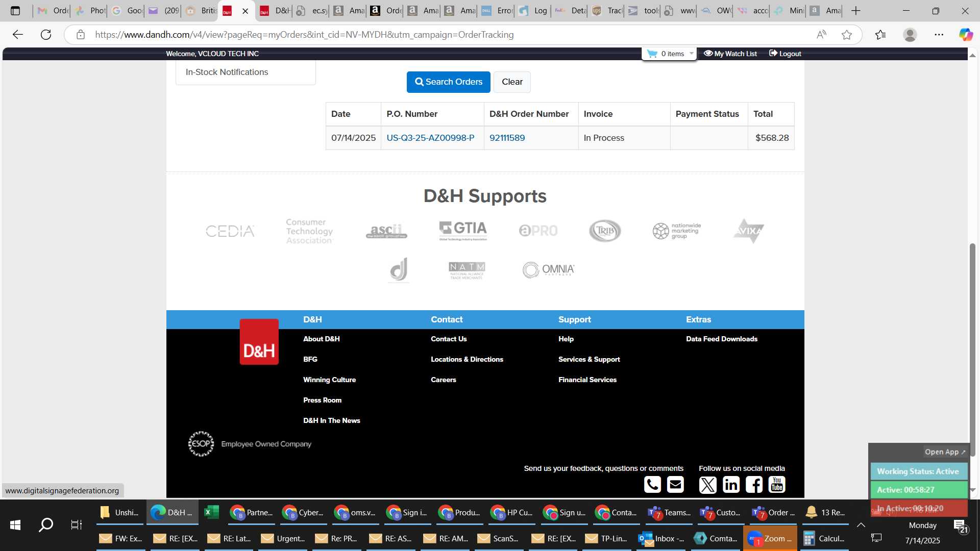Open BFG footer link
This screenshot has height=551, width=980.
[x=310, y=359]
